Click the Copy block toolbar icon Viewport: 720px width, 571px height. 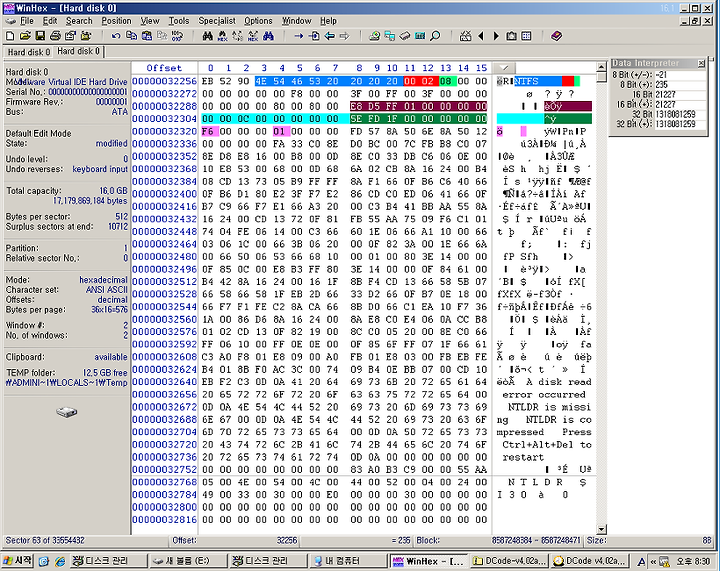point(131,36)
